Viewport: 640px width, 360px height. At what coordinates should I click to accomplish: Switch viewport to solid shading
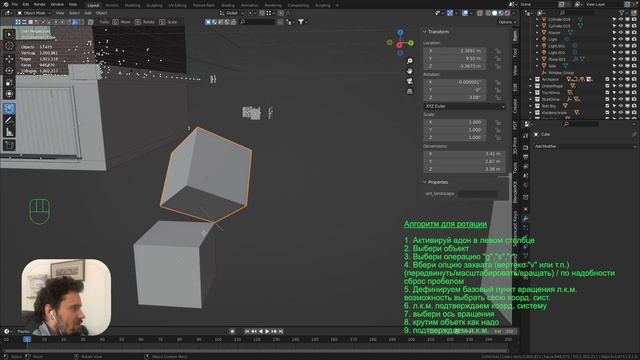495,13
